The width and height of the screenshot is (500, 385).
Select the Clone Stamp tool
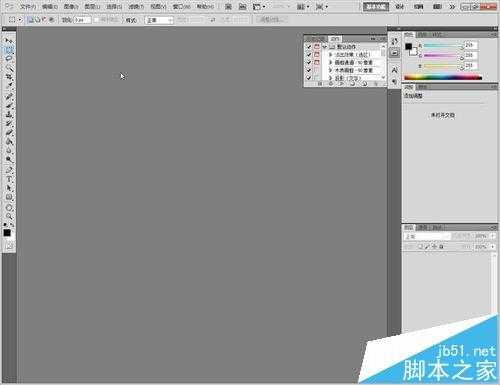click(9, 115)
